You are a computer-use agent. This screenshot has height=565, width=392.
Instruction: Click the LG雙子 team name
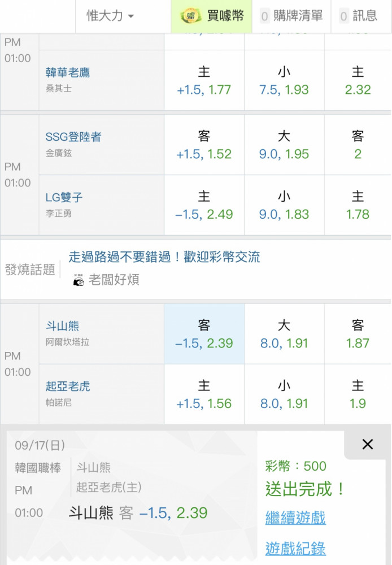pos(64,197)
